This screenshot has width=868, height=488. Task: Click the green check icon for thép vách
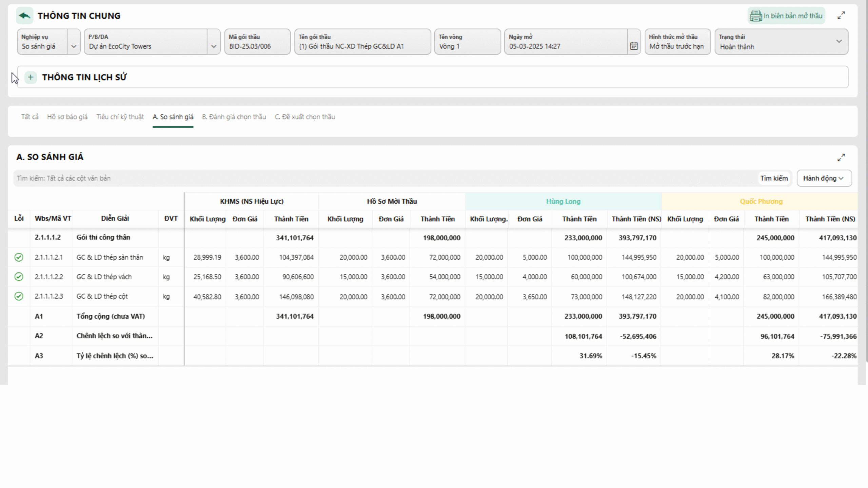pos(19,277)
